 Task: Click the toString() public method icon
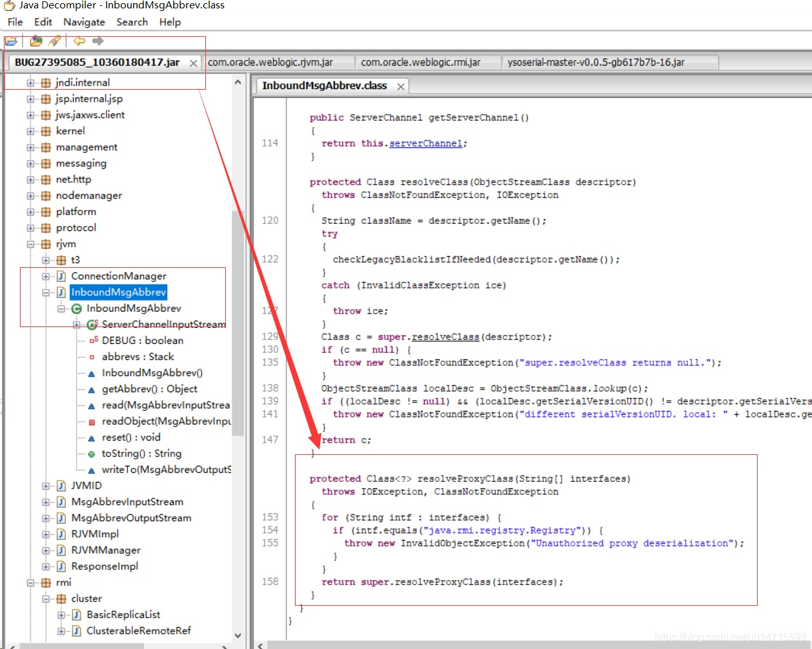[92, 454]
